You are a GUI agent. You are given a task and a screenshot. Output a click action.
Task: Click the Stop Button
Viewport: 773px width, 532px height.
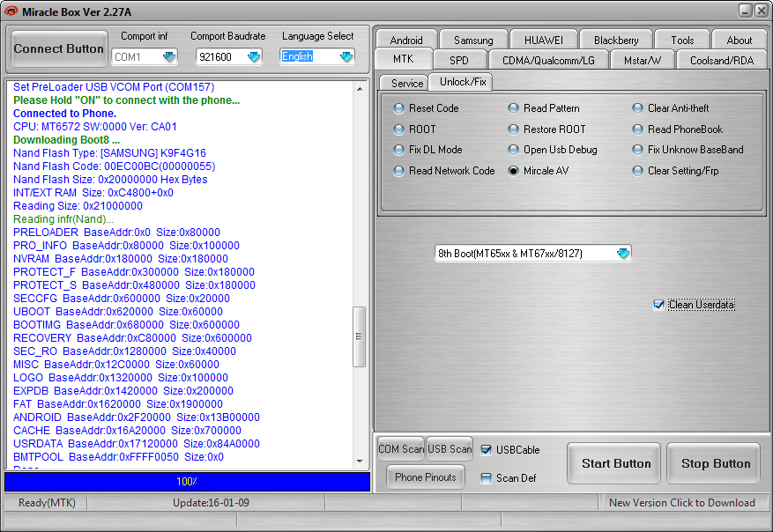pos(713,463)
